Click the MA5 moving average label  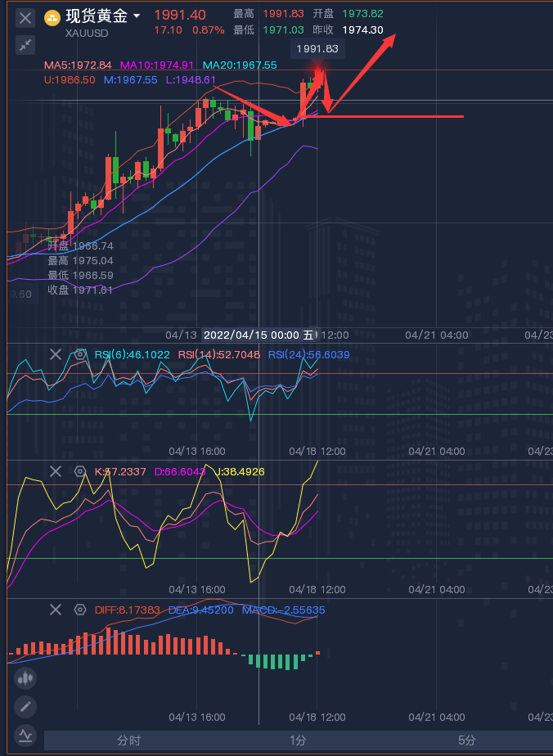pos(78,65)
